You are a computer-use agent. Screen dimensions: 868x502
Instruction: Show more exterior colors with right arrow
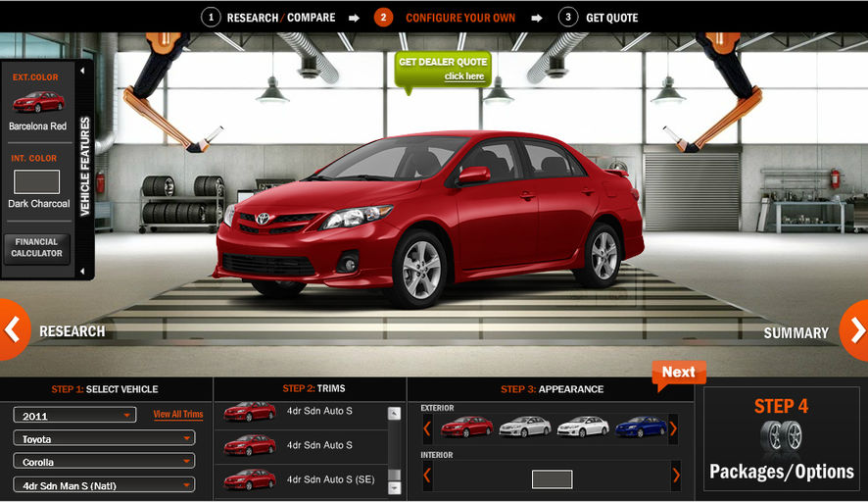coord(673,428)
